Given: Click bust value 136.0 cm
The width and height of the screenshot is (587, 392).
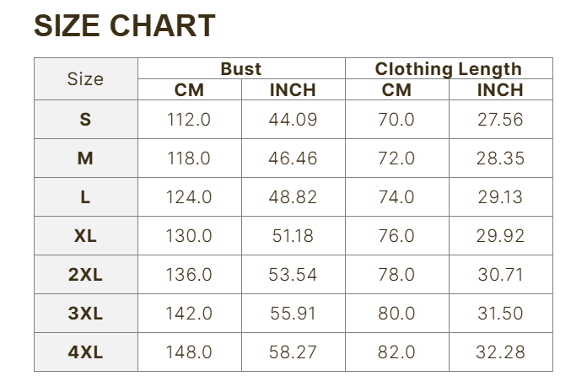Looking at the screenshot, I should [189, 275].
